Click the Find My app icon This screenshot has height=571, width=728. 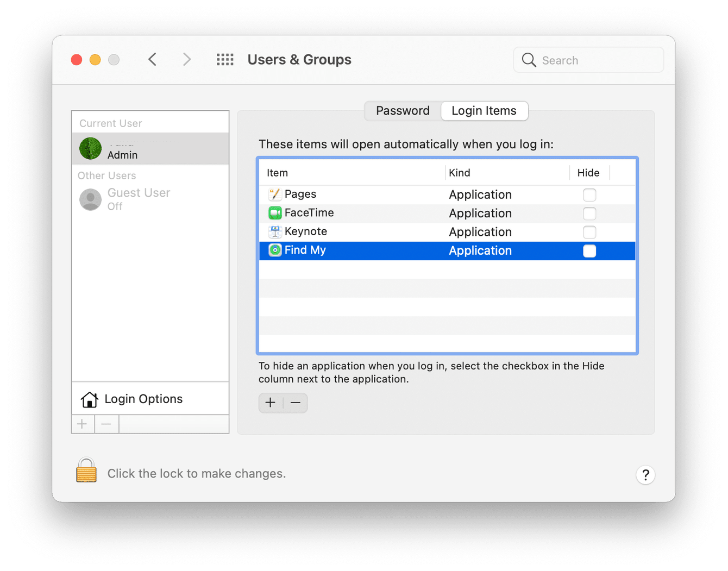[x=275, y=250]
